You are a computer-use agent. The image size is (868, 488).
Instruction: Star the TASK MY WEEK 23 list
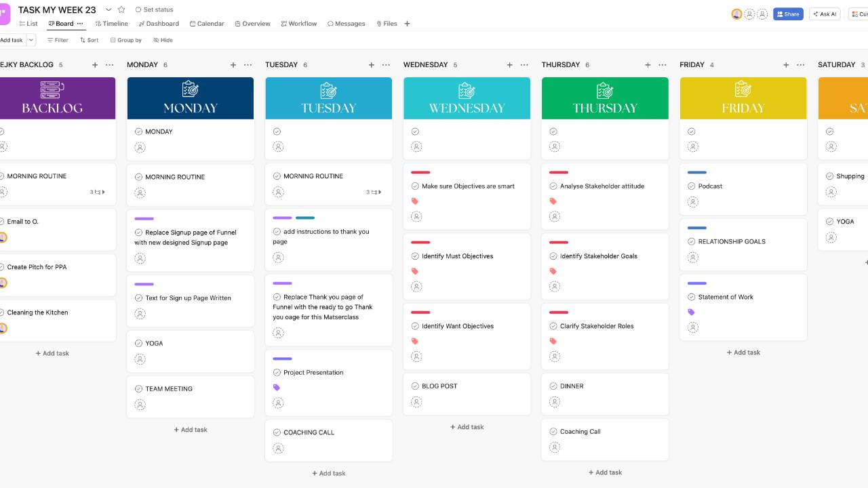(122, 10)
